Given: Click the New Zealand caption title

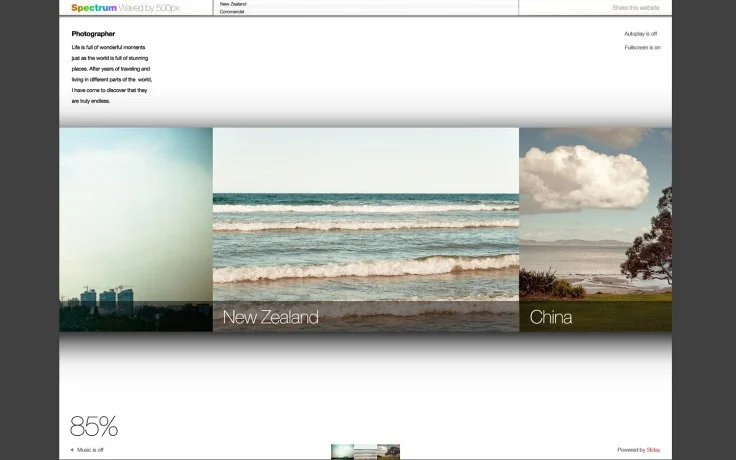Looking at the screenshot, I should (270, 317).
